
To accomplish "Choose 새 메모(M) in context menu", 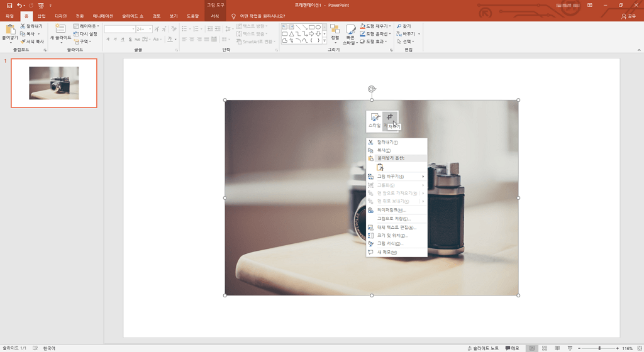I will click(396, 252).
